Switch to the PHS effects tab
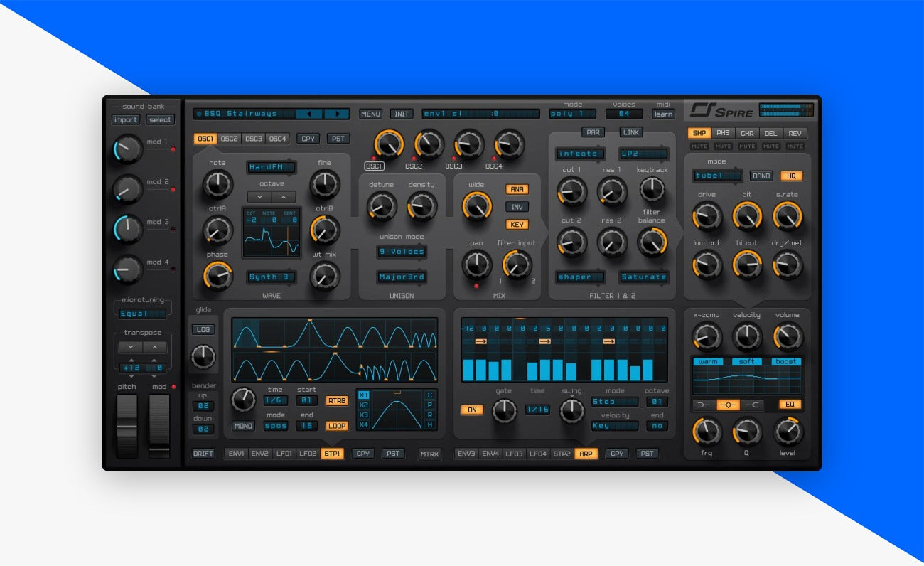924x566 pixels. [x=723, y=133]
